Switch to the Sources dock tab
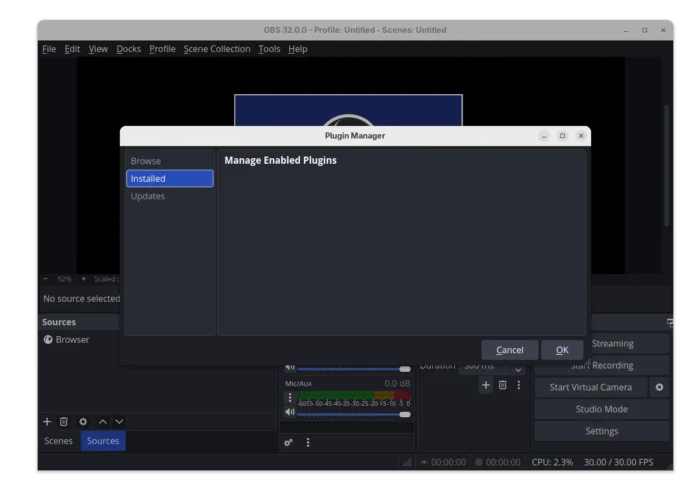Image resolution: width=700 pixels, height=495 pixels. [x=103, y=441]
